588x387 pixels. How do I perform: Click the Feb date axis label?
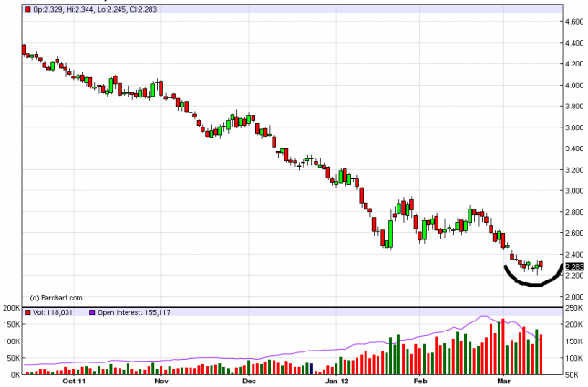click(x=420, y=381)
